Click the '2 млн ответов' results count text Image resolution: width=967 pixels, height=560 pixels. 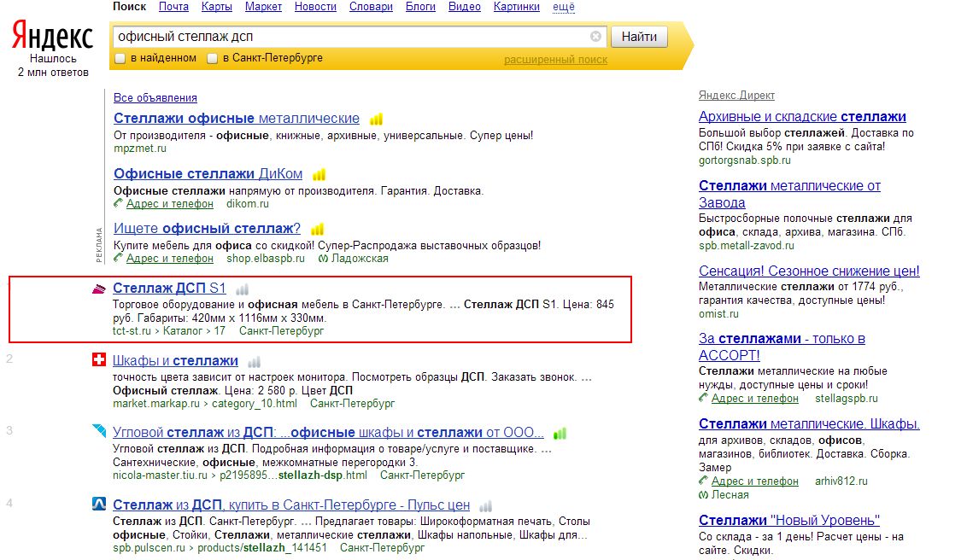pos(53,72)
